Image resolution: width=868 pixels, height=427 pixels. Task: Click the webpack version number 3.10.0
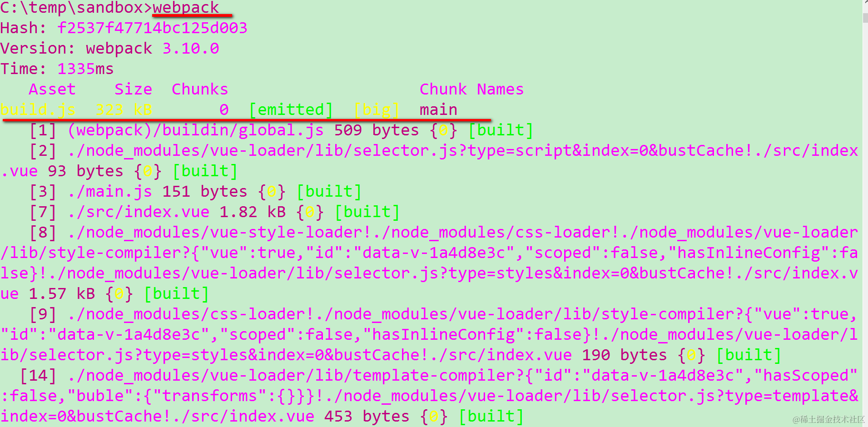point(191,49)
